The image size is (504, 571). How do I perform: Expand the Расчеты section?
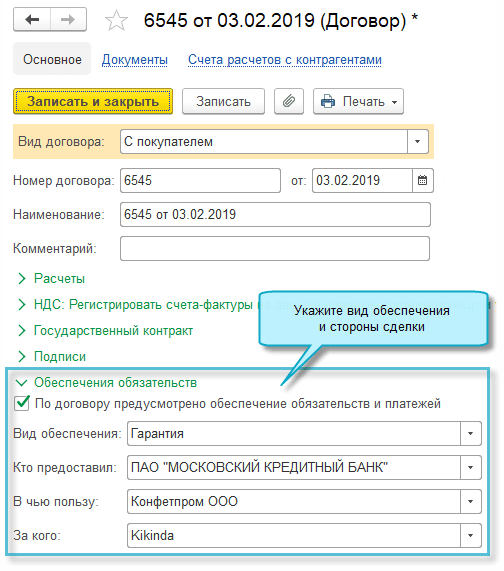(51, 279)
